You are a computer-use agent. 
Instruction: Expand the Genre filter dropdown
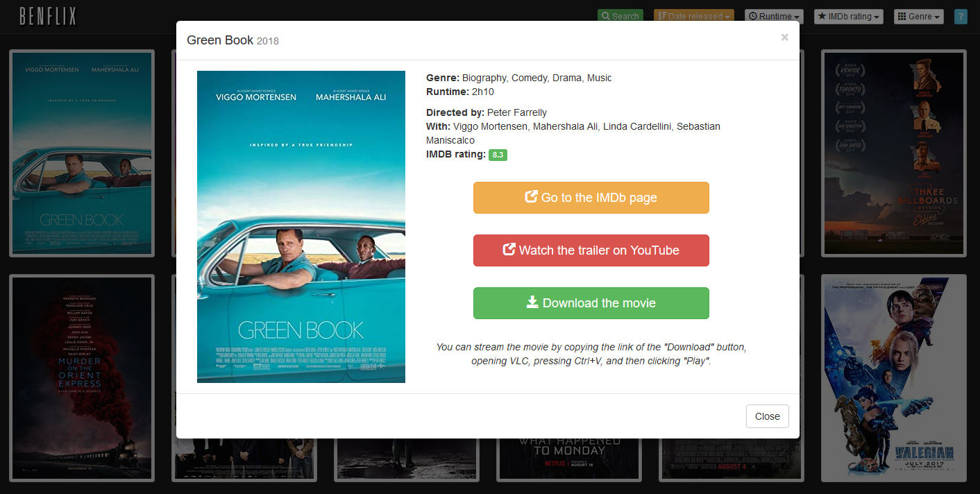point(920,16)
